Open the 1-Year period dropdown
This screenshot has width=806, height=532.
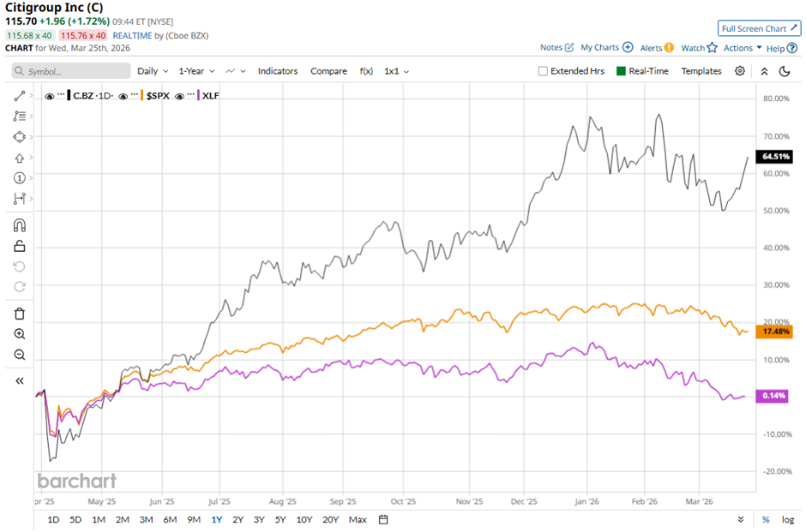click(197, 71)
